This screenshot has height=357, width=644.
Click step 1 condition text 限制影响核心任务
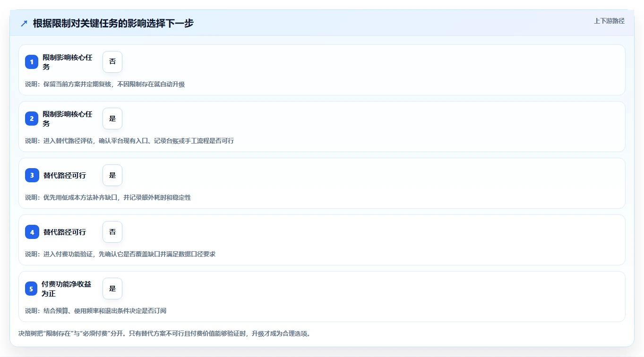point(68,62)
